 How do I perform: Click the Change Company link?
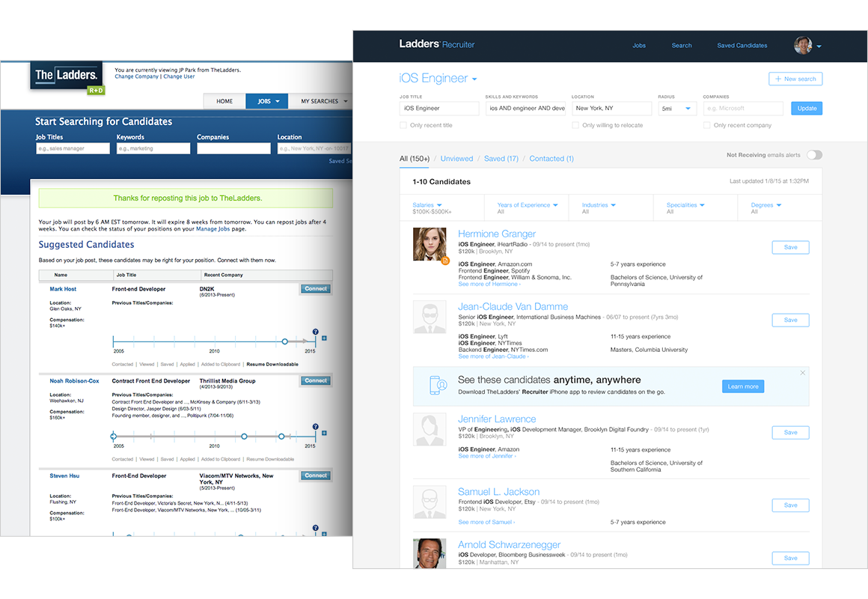(x=136, y=76)
